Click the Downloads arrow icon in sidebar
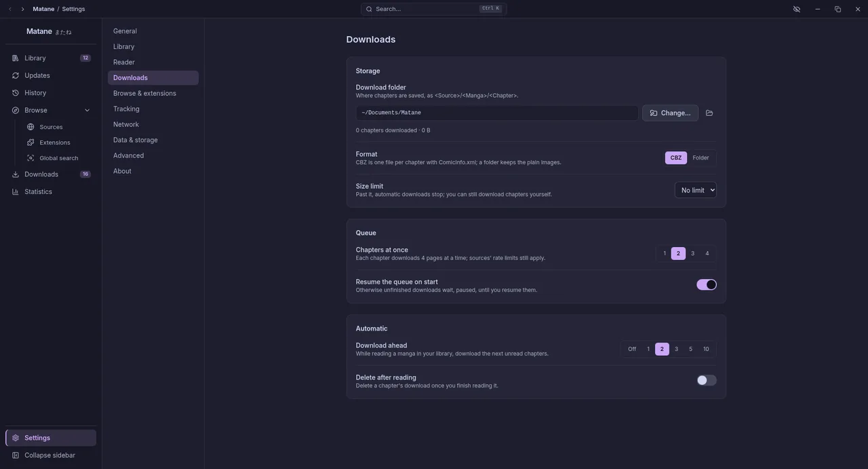The height and width of the screenshot is (469, 868). point(15,174)
